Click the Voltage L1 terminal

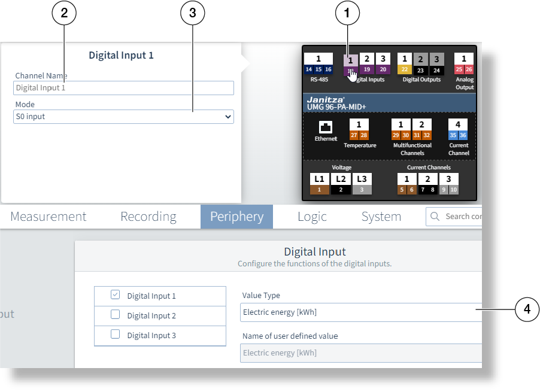click(x=319, y=184)
